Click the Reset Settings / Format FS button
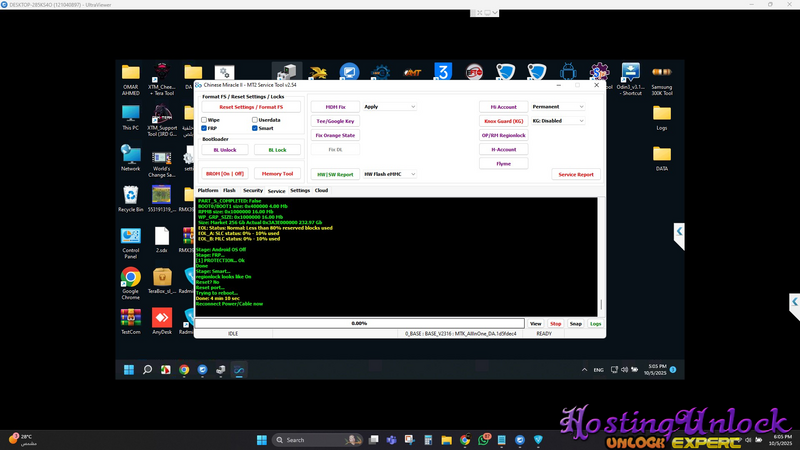The width and height of the screenshot is (800, 450). pos(251,106)
